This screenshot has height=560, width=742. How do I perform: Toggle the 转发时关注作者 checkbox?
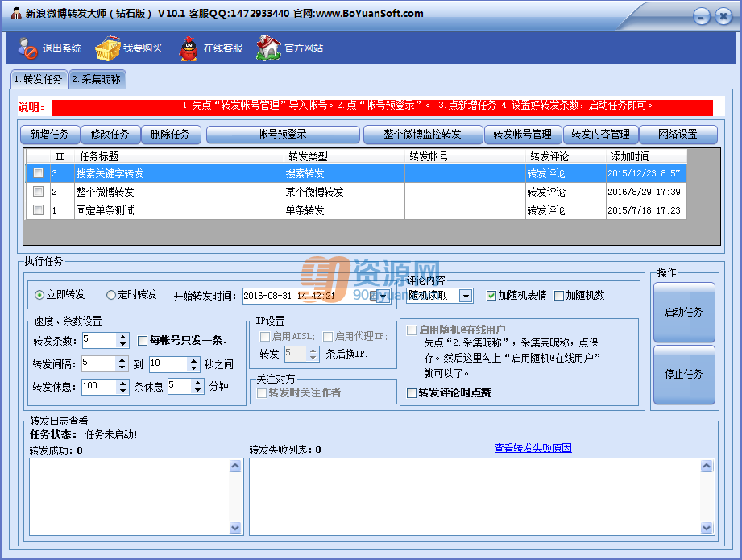tap(261, 393)
